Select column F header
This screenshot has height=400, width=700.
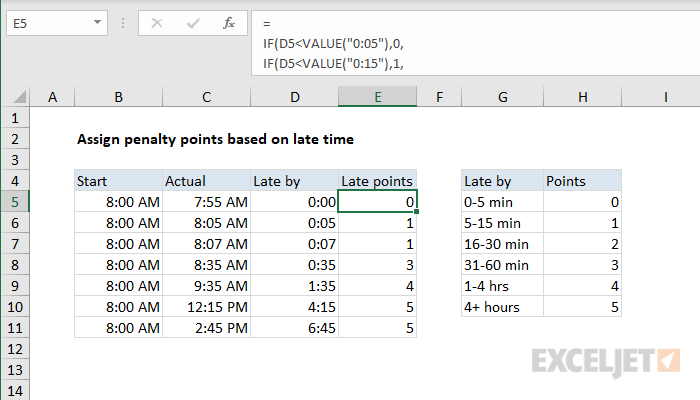(x=439, y=97)
